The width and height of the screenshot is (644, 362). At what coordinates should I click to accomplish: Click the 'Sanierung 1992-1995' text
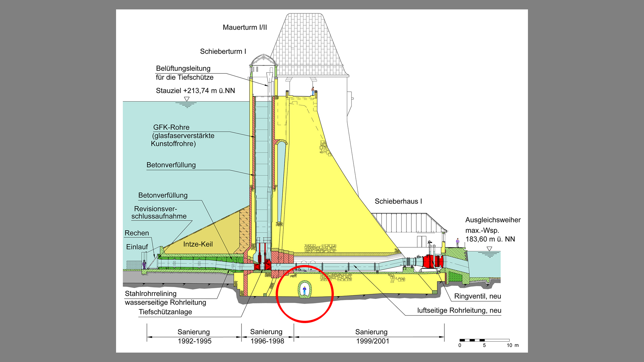point(194,337)
